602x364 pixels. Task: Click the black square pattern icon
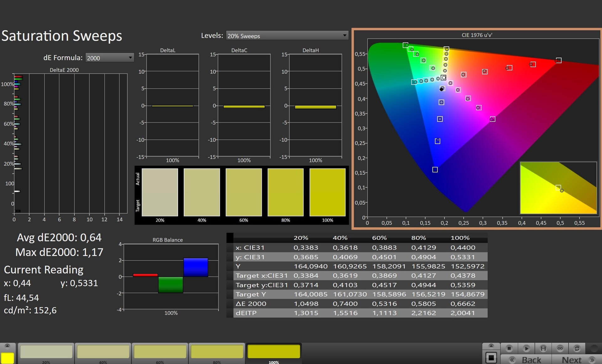(x=491, y=357)
